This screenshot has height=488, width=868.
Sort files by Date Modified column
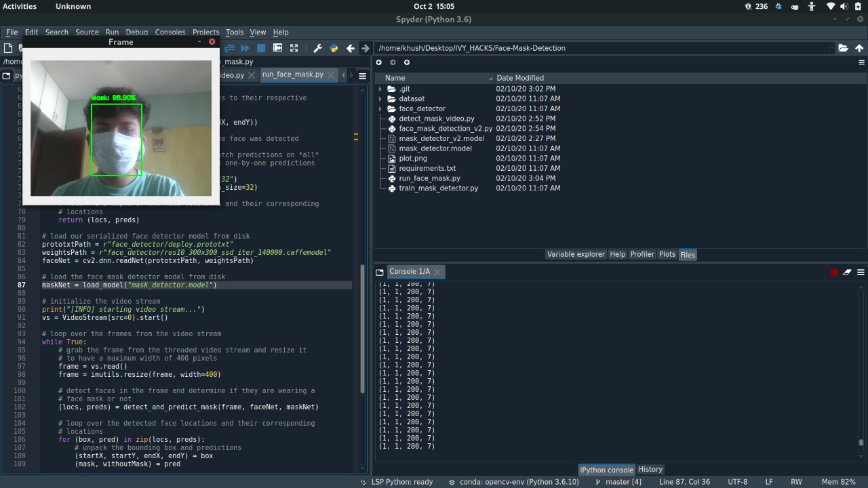(x=519, y=78)
